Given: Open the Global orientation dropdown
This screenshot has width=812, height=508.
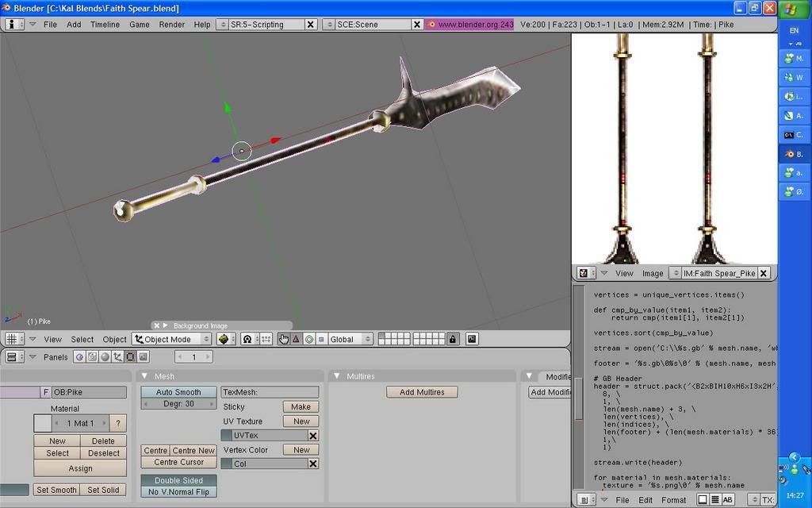Looking at the screenshot, I should click(349, 339).
